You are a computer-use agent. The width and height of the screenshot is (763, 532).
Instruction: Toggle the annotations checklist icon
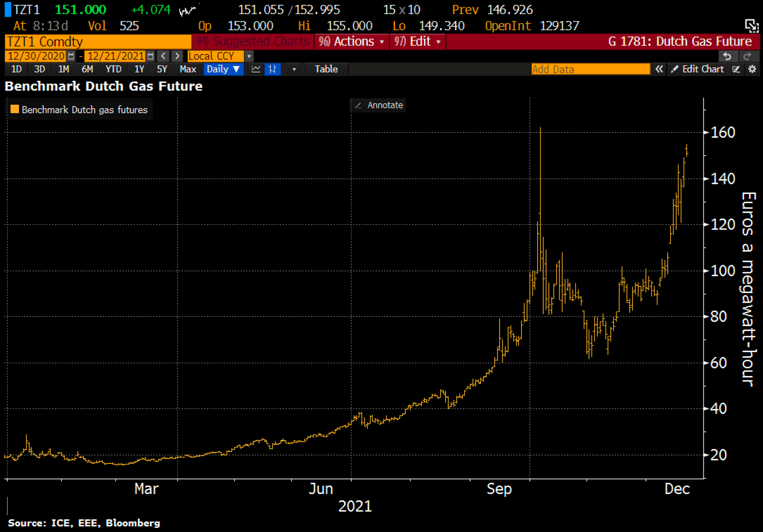coord(736,69)
